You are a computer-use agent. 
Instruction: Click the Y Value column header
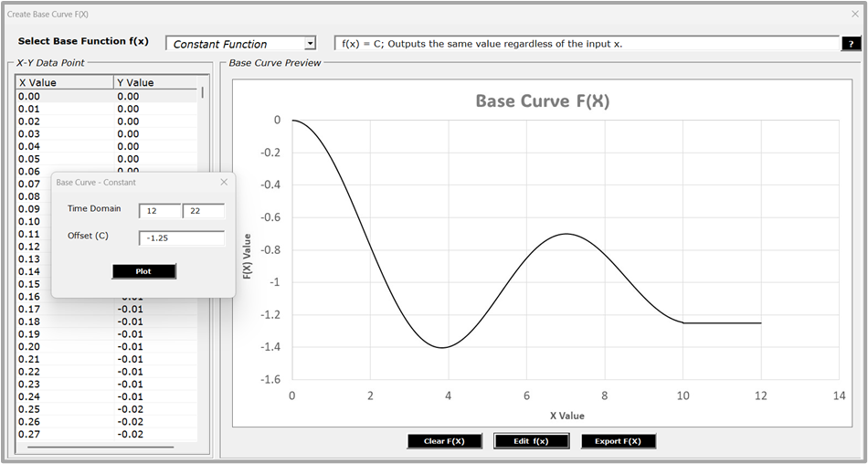(155, 82)
